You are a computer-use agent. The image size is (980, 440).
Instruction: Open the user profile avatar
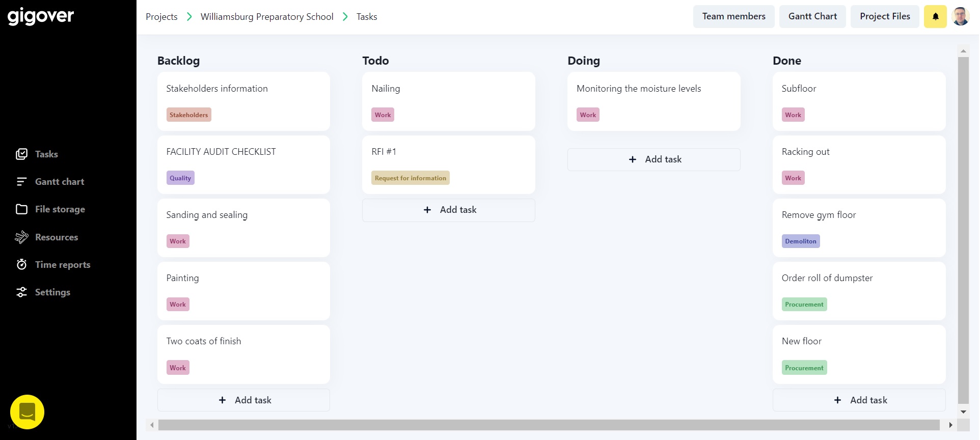tap(961, 16)
